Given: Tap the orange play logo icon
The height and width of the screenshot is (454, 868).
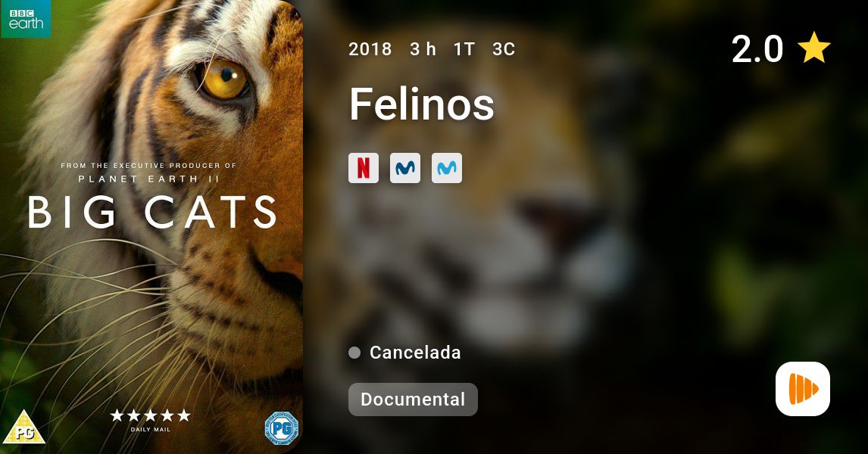Looking at the screenshot, I should (803, 389).
